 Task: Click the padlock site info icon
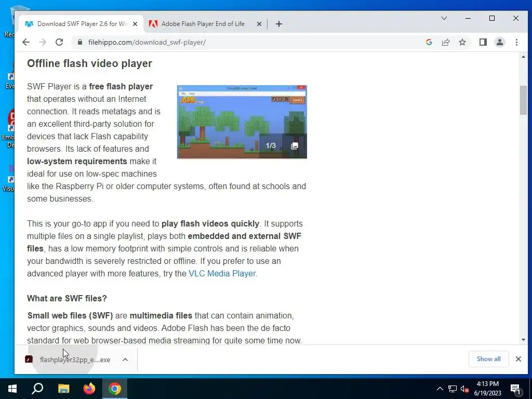79,42
